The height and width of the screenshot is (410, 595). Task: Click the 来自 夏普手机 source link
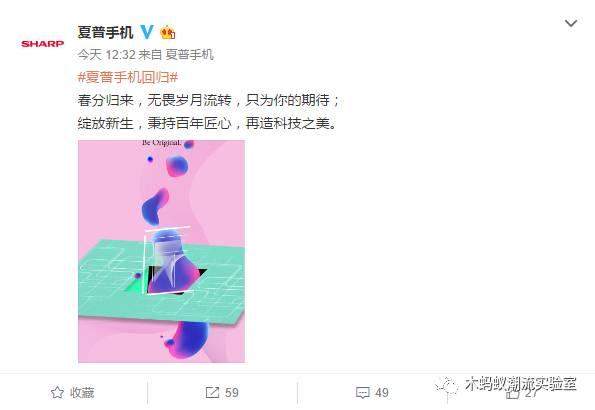[176, 55]
